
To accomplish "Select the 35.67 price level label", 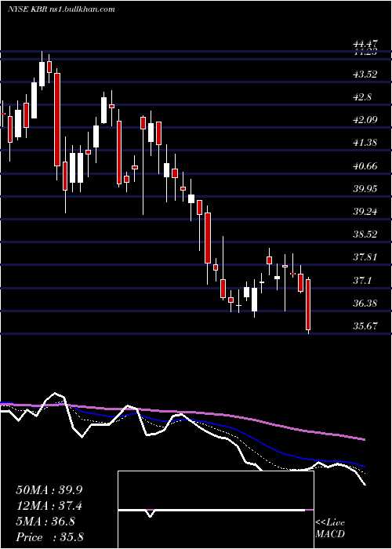I will 365,326.
